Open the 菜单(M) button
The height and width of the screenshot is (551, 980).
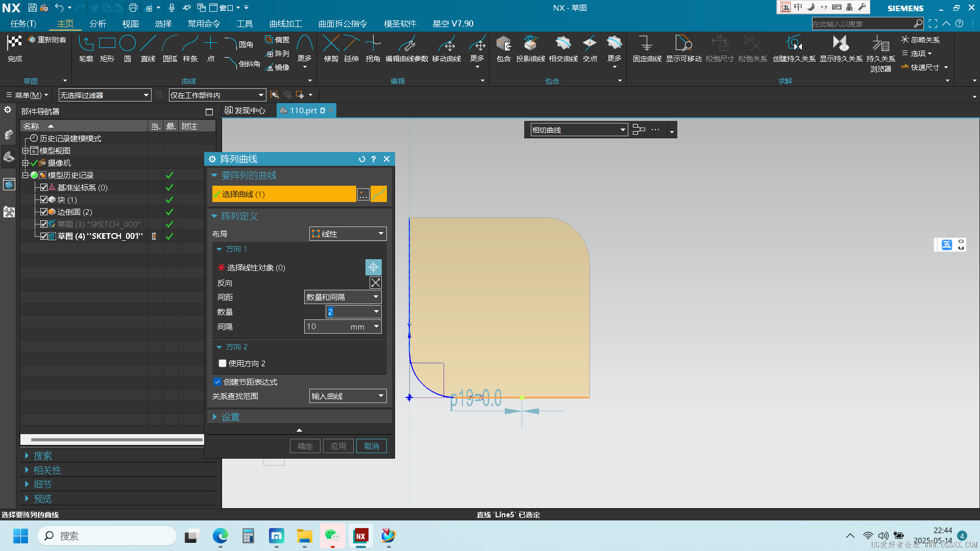27,95
